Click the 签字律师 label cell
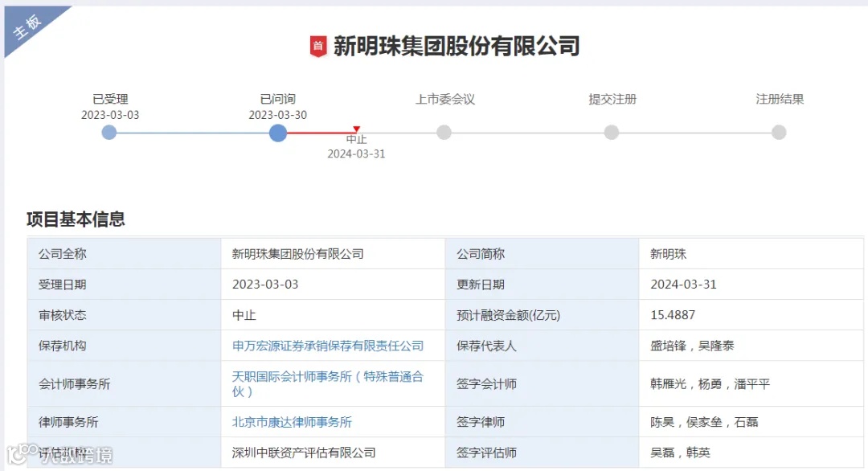Image resolution: width=868 pixels, height=471 pixels. coord(542,422)
